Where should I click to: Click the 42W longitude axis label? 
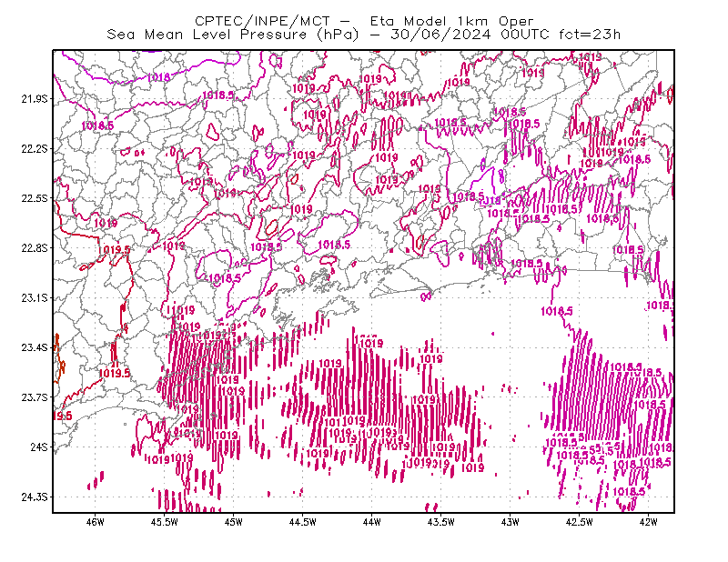tap(649, 522)
